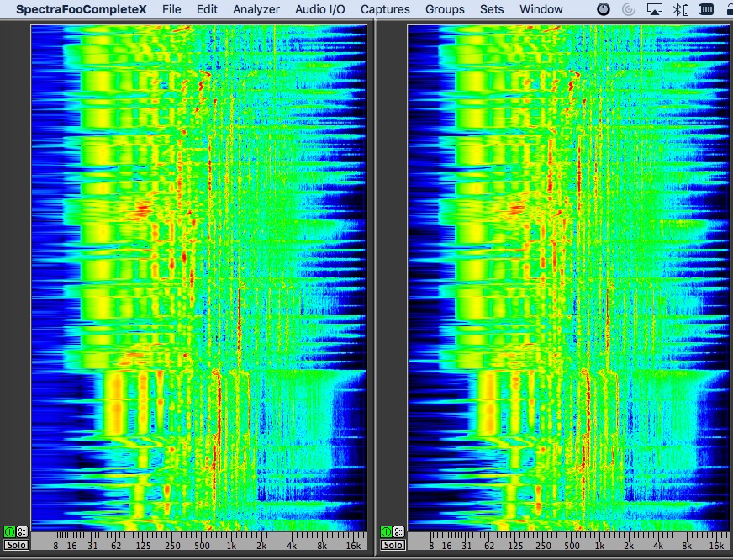Open the Captures menu
Screen dimensions: 733x560
tap(385, 9)
